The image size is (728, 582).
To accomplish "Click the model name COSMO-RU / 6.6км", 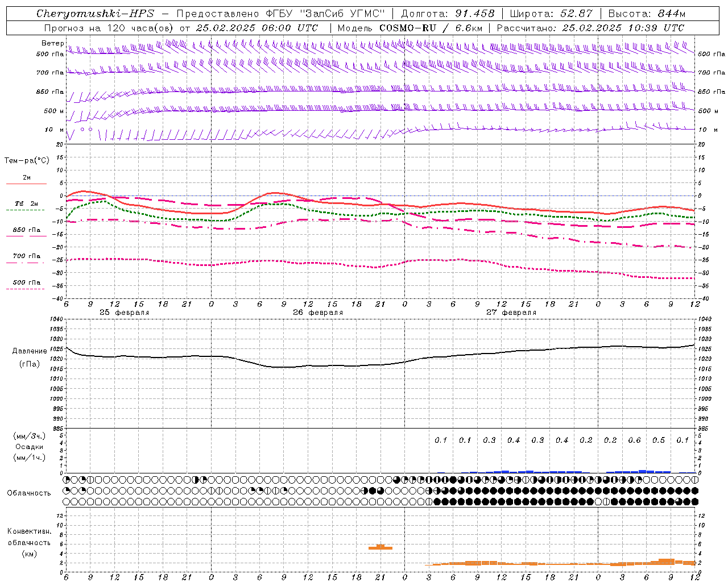I will click(431, 28).
